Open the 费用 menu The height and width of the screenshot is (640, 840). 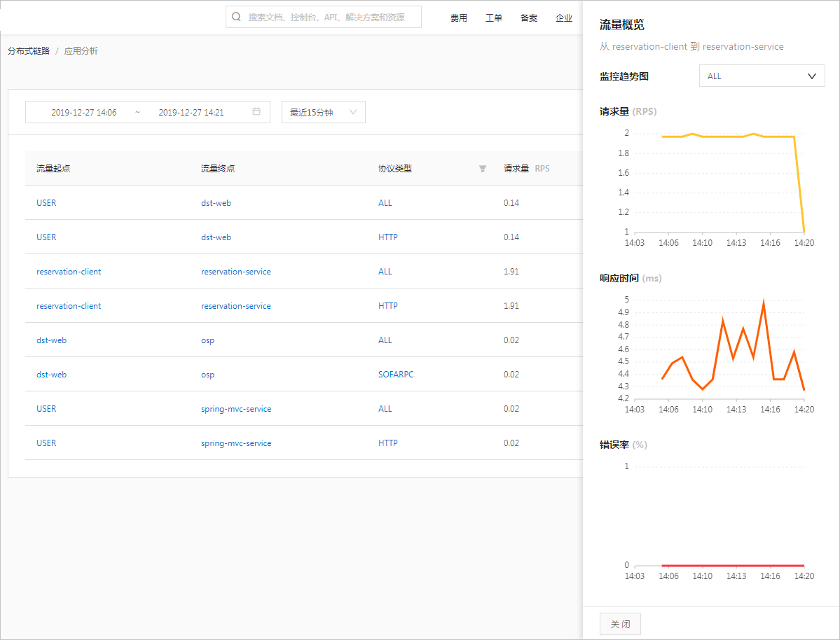point(459,18)
